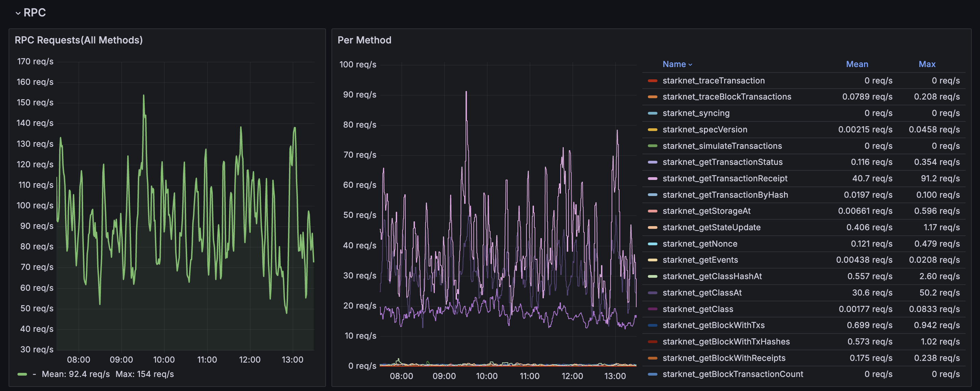This screenshot has height=391, width=980.
Task: Select starknet_getClassHashAt legend name
Action: [x=712, y=276]
